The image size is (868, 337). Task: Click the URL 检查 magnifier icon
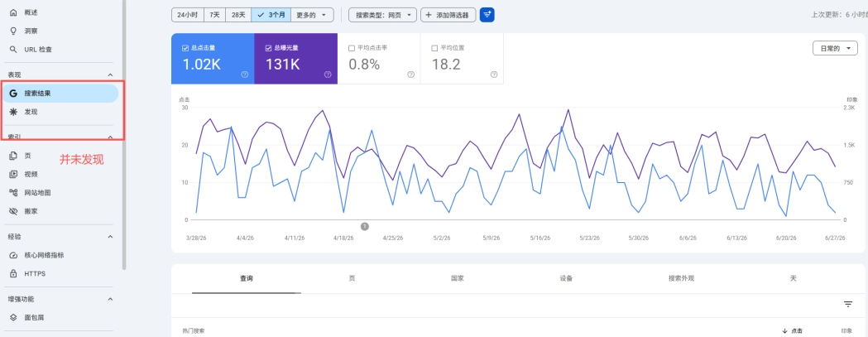click(x=14, y=50)
